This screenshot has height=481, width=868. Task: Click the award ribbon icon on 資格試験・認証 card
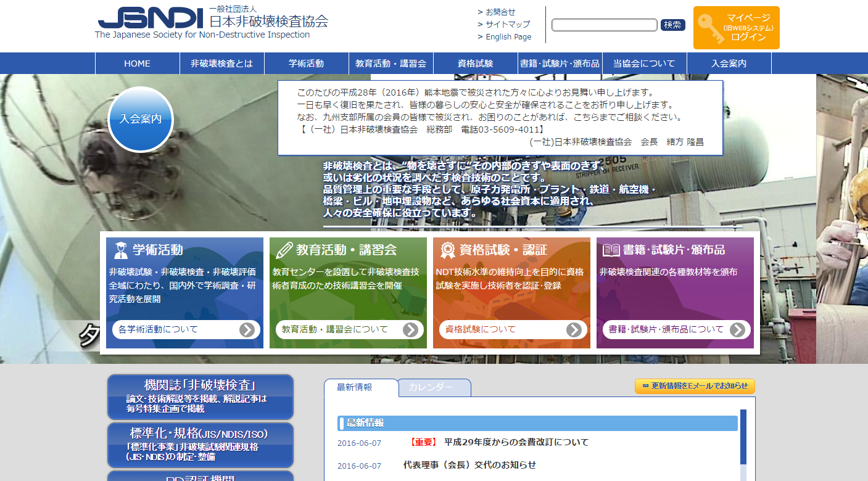coord(447,250)
